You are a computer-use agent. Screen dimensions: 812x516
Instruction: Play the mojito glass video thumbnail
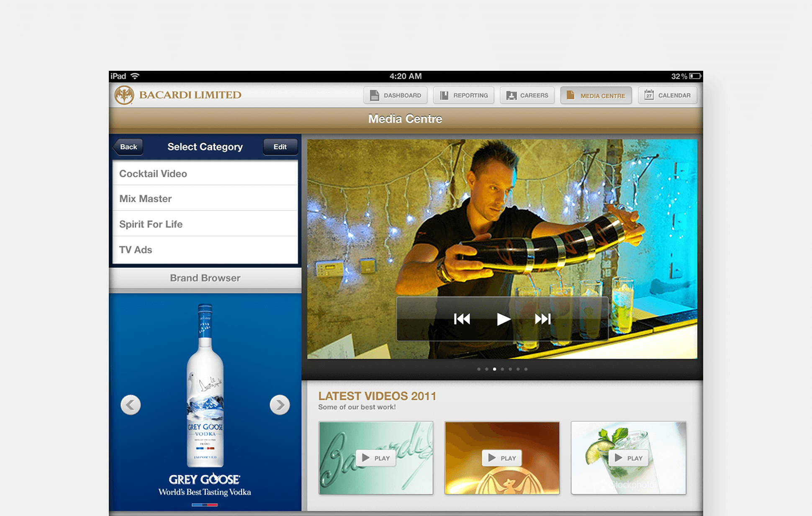(628, 457)
